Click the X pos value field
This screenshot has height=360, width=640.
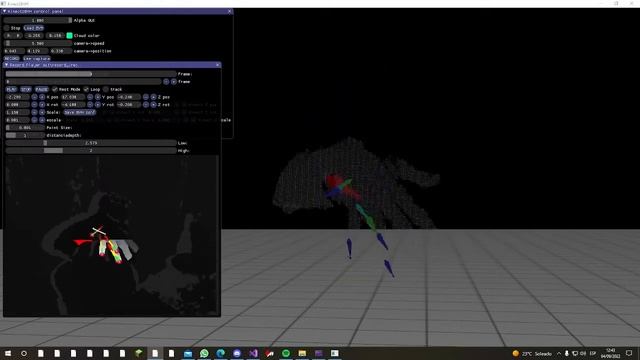point(18,97)
